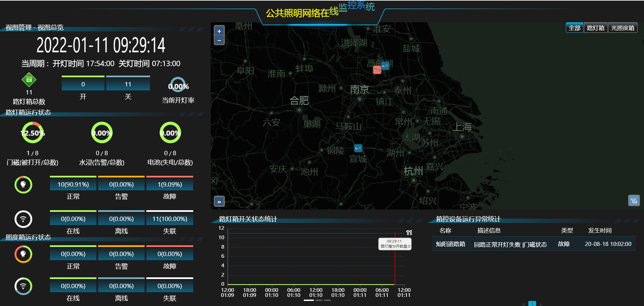Viewport: 644px width, 306px height.
Task: Click the lamp bulb icon beside 正常 10(90.91%)
Action: (23, 185)
